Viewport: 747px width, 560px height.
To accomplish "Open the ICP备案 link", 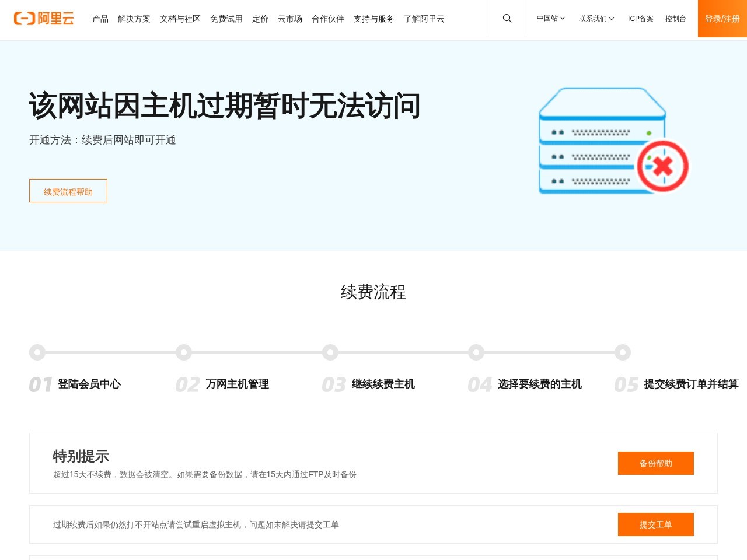I will point(640,18).
